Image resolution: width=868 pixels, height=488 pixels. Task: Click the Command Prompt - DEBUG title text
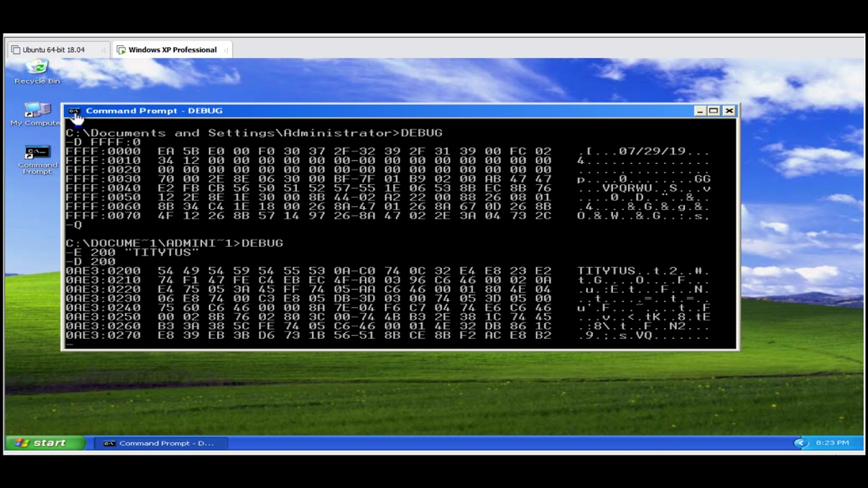pyautogui.click(x=154, y=111)
